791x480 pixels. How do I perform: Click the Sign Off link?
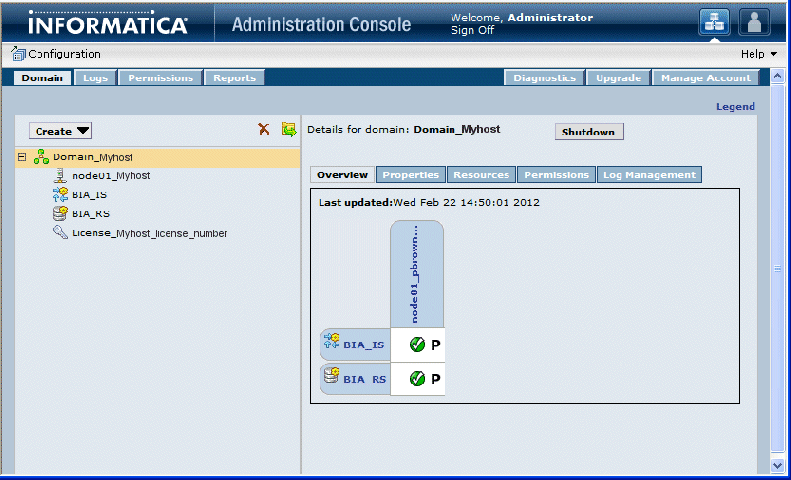(x=472, y=30)
